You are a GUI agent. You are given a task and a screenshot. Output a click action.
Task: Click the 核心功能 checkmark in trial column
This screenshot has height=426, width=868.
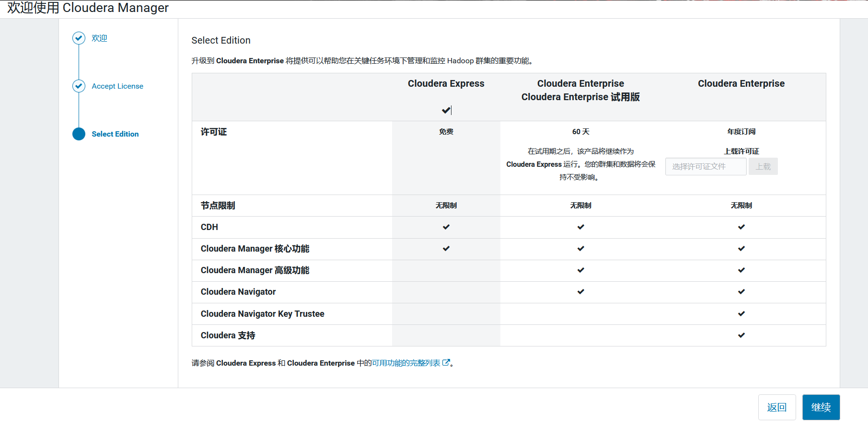[581, 249]
